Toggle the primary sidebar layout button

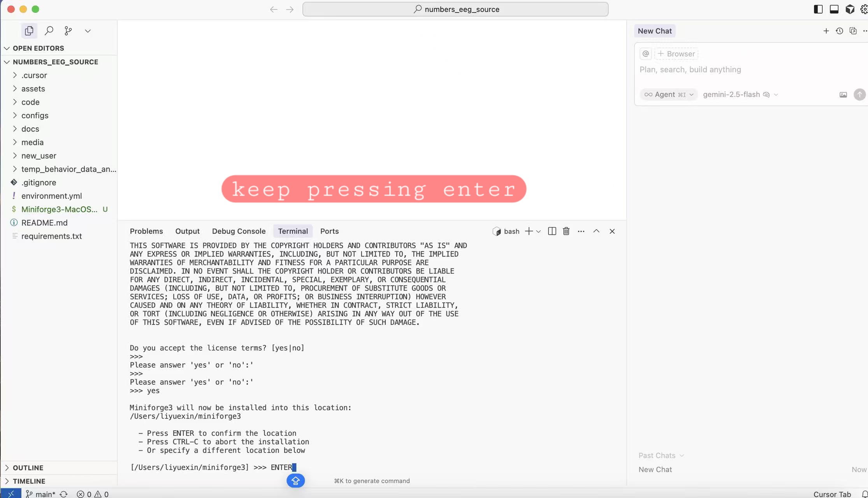pyautogui.click(x=818, y=9)
